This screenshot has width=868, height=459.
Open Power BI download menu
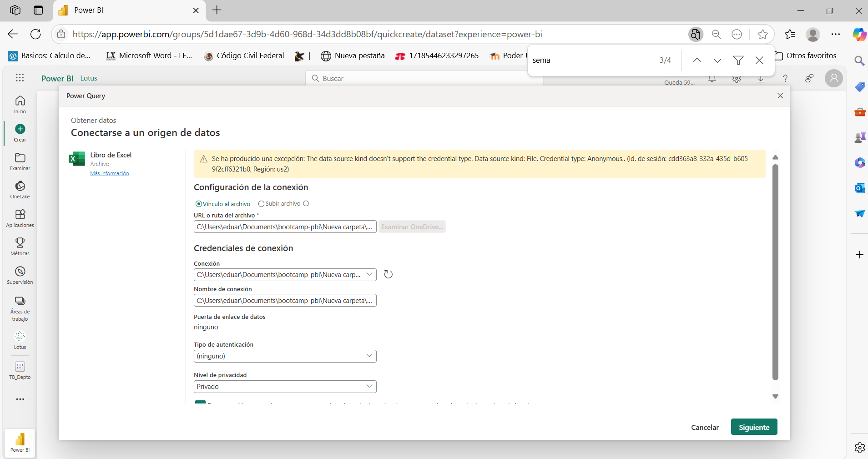coord(761,79)
